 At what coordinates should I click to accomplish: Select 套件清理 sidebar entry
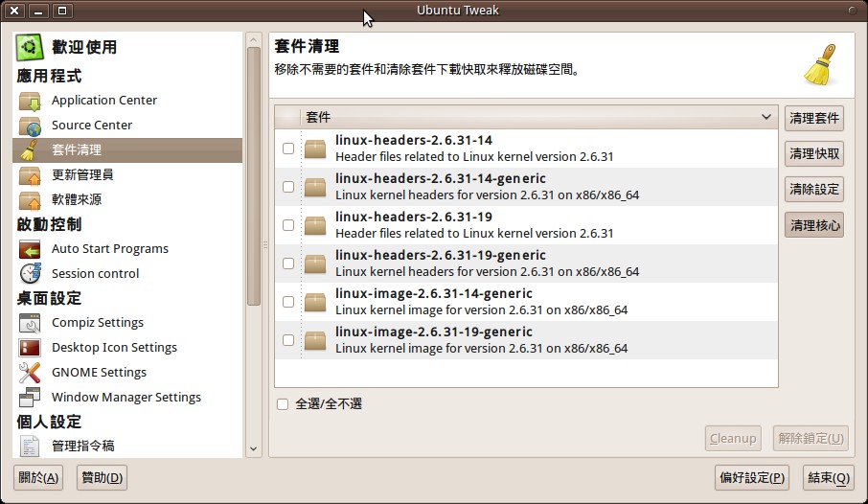point(127,150)
